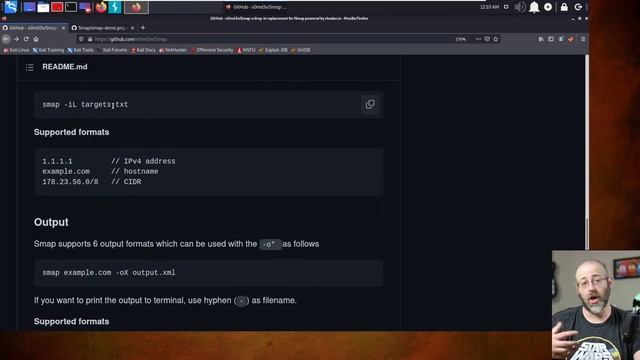Click the '178.23.56.0/8' CIDR line
Viewport: 640px width, 360px height.
tap(91, 182)
